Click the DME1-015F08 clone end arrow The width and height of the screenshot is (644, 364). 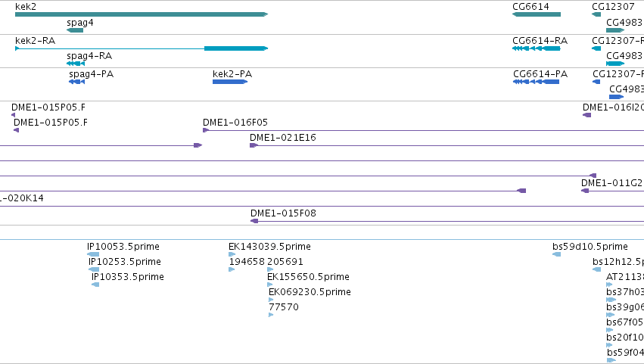[254, 221]
